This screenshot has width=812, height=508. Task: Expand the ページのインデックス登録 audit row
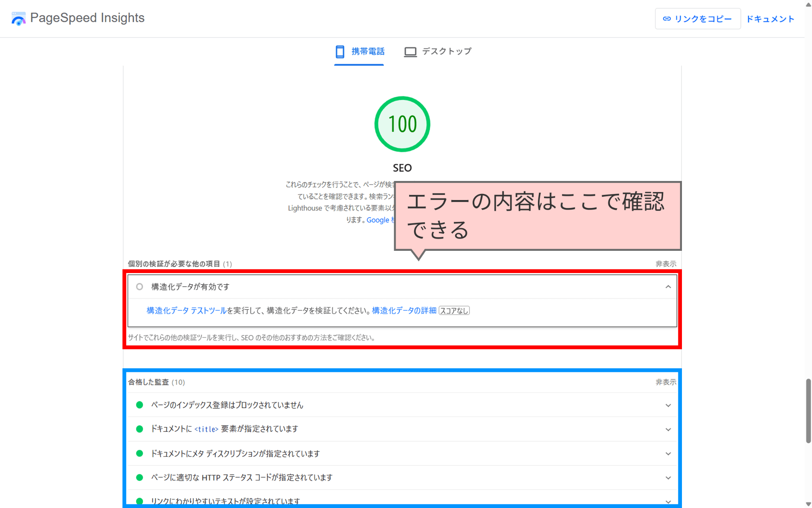pyautogui.click(x=668, y=405)
